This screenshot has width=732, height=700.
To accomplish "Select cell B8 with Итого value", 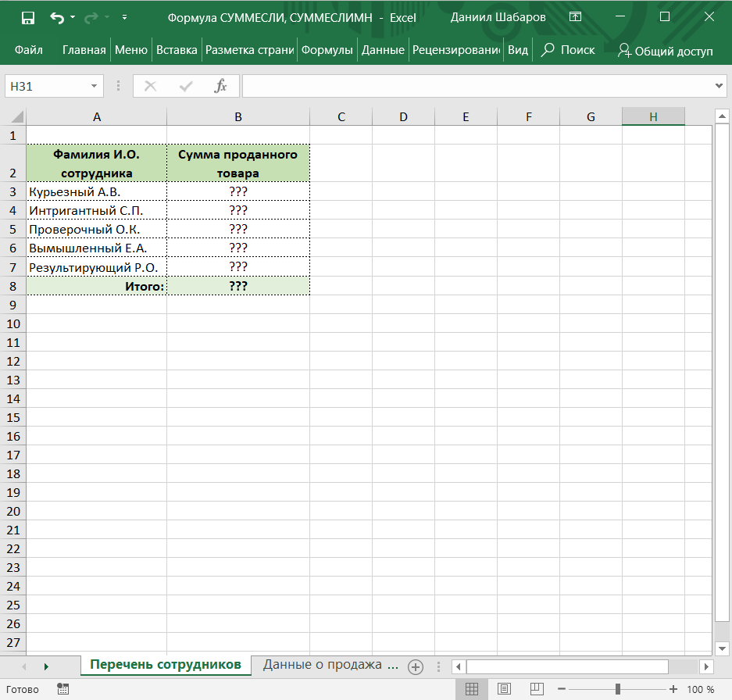I will click(238, 286).
